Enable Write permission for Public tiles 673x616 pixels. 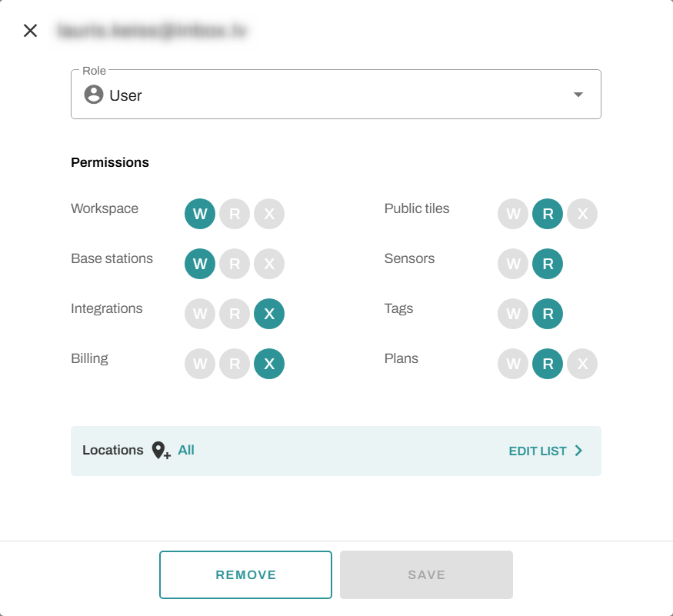(513, 215)
